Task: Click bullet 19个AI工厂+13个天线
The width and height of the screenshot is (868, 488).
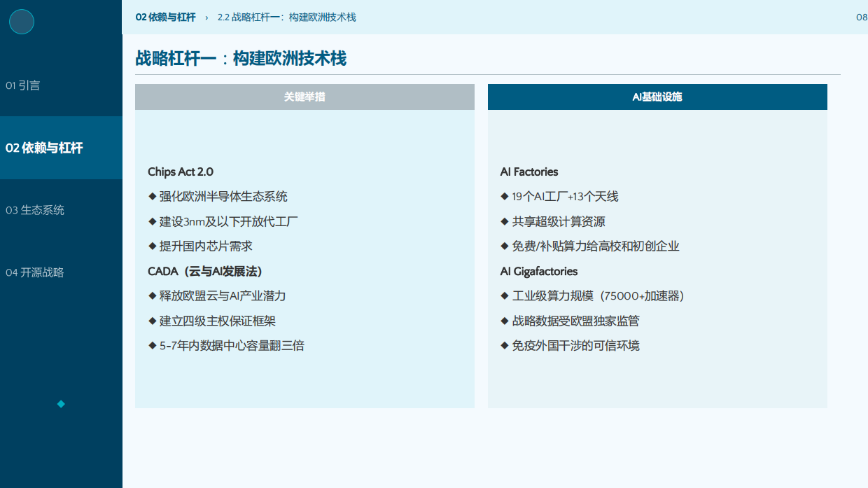Action: [x=560, y=197]
